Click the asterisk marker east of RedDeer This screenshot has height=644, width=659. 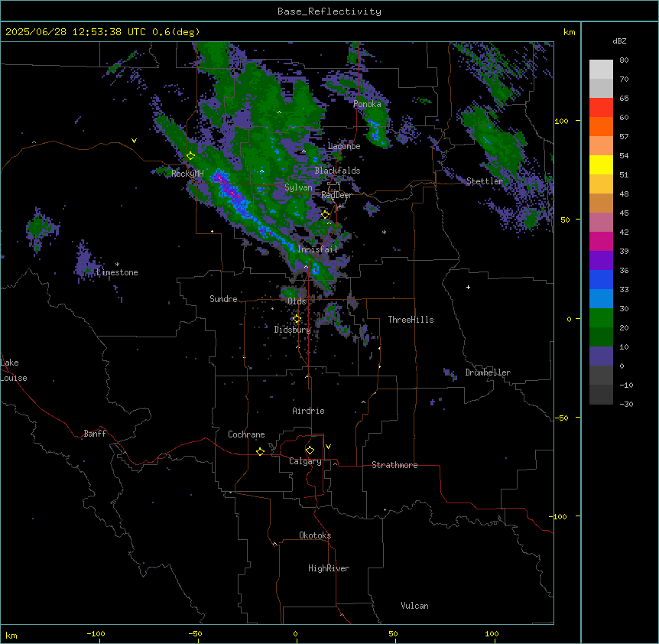[x=384, y=232]
